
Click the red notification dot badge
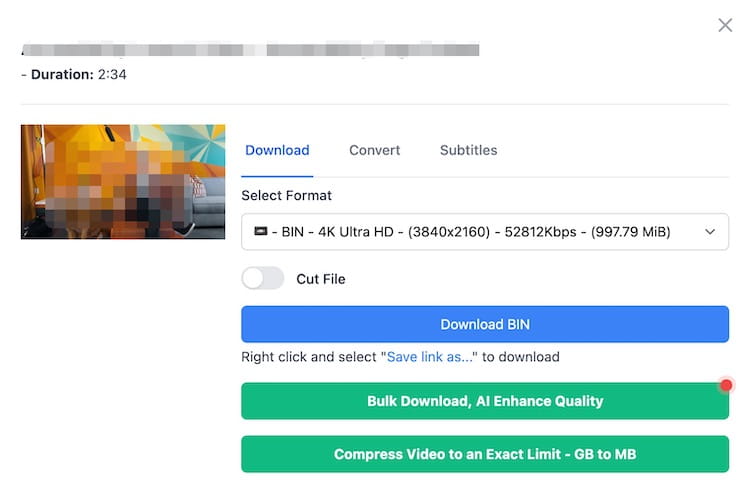(x=726, y=385)
